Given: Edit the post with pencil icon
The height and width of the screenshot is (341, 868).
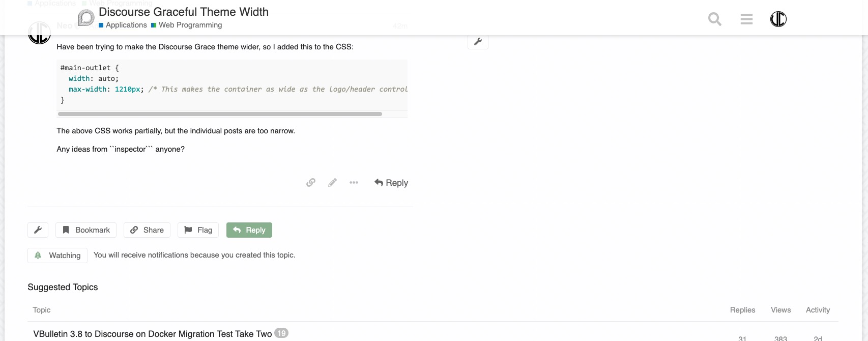Looking at the screenshot, I should click(x=332, y=183).
